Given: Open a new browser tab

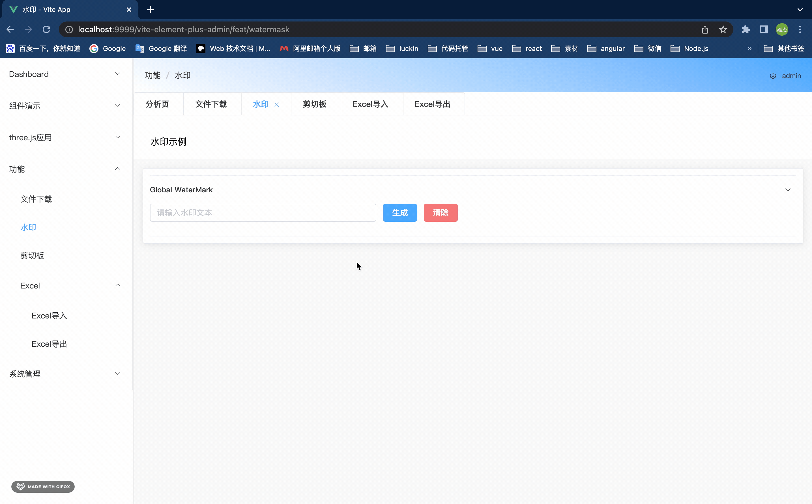Looking at the screenshot, I should (151, 10).
